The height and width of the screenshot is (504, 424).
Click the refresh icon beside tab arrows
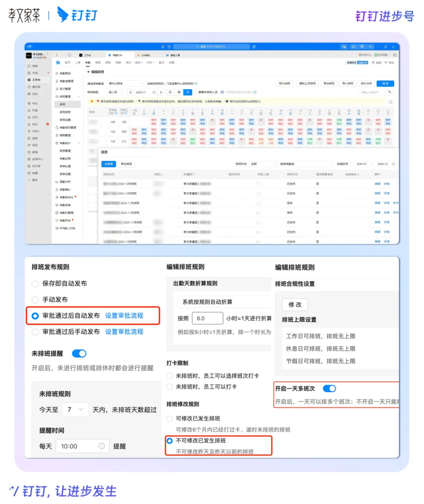69,55
